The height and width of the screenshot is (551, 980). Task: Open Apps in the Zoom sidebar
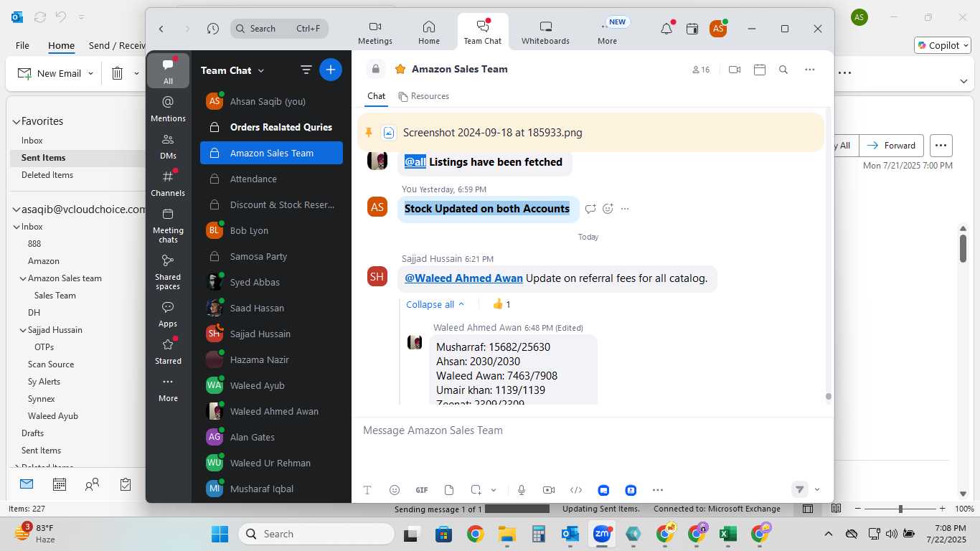(x=168, y=314)
